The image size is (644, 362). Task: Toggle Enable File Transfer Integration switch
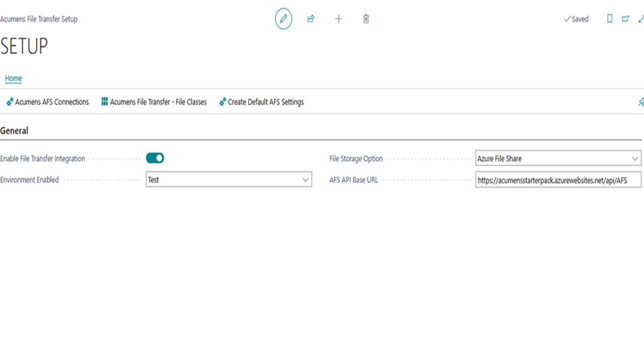(155, 158)
